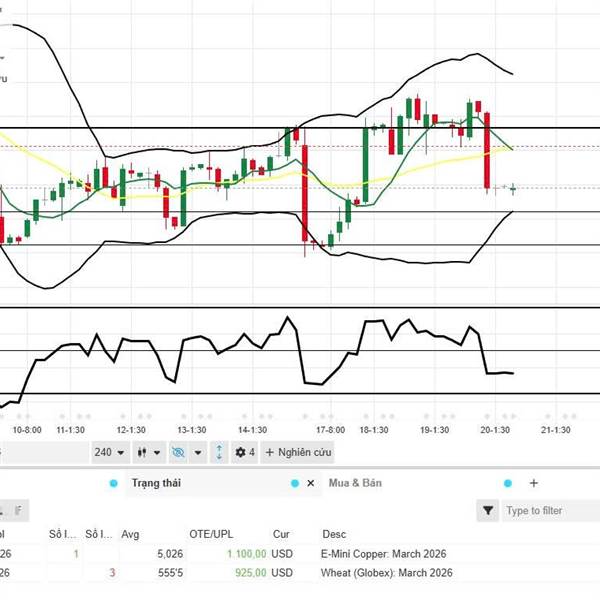The image size is (600, 600).
Task: Click the 18-1:30 time axis label
Action: coord(374,430)
